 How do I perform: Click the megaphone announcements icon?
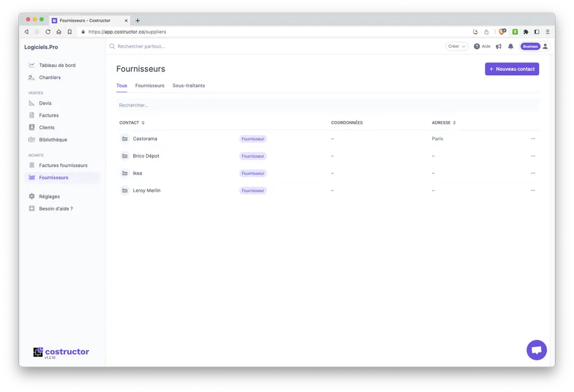click(x=499, y=47)
